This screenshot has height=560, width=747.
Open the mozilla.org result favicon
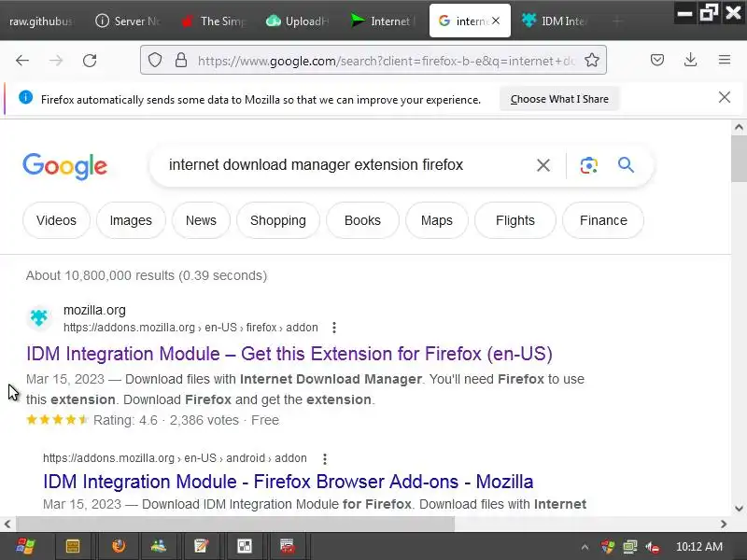pos(39,317)
